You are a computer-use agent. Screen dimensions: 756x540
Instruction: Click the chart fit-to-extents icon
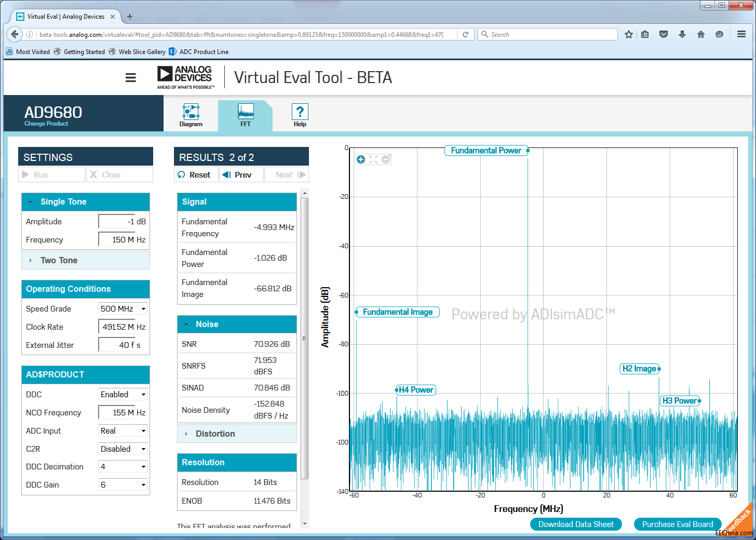[373, 159]
